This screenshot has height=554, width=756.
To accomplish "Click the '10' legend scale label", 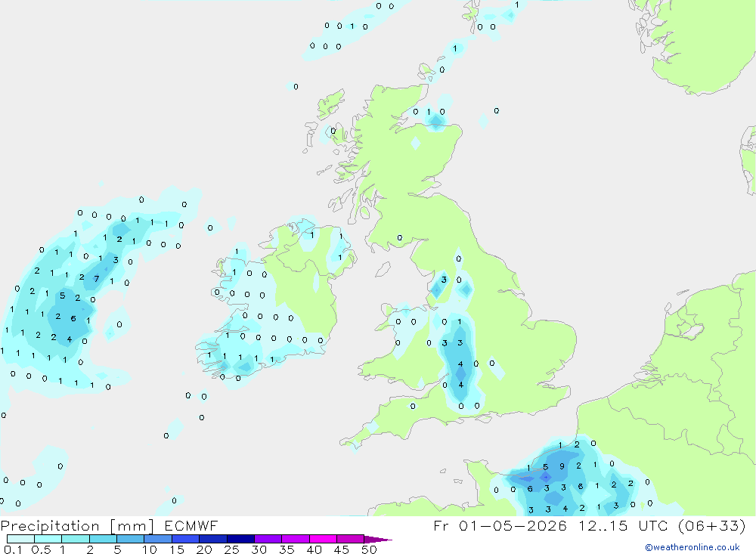I will (150, 549).
